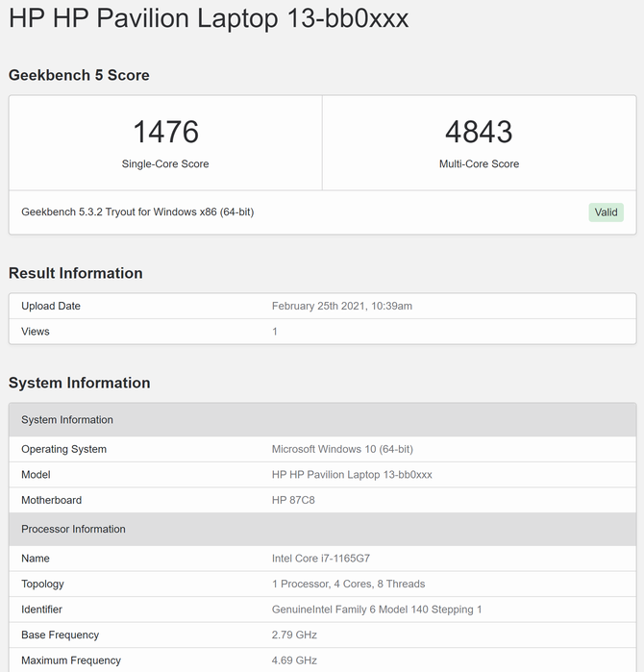Click the HP Pavilion Laptop page title
Viewport: 644px width, 672px height.
[209, 19]
